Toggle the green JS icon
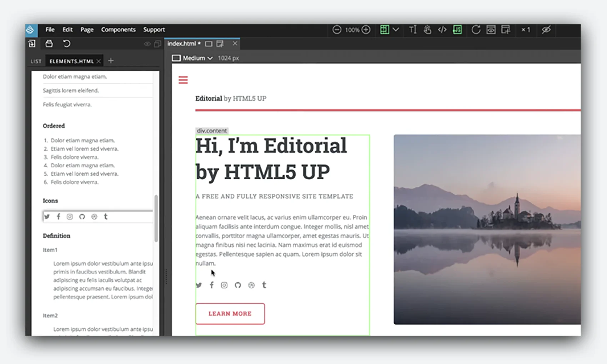The height and width of the screenshot is (364, 607). point(457,30)
